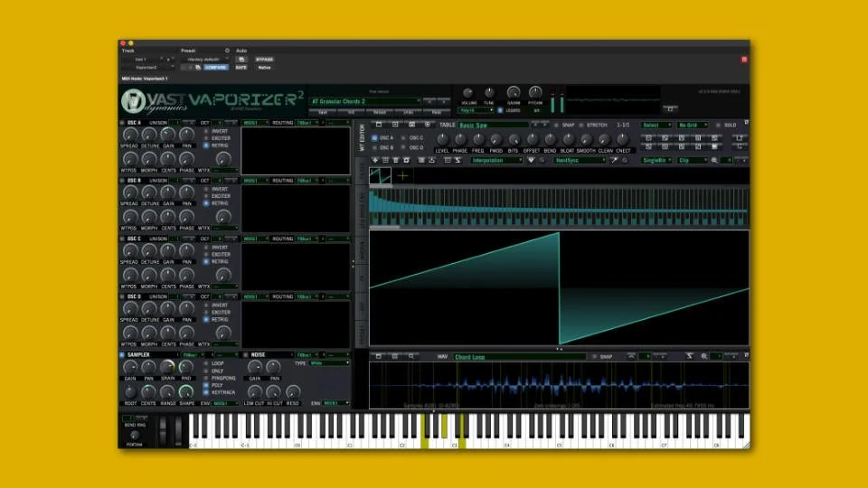Click the Redo button under preset name
This screenshot has width=868, height=488.
437,112
